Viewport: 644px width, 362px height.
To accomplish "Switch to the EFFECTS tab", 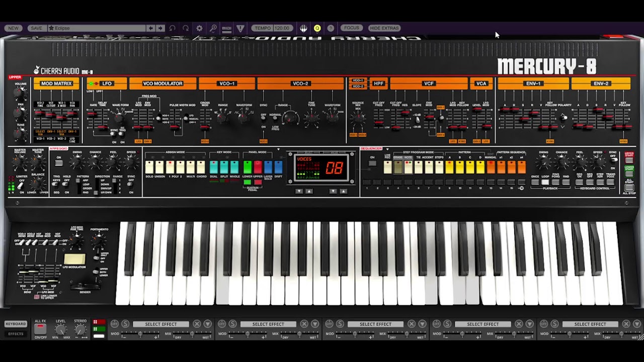I will click(16, 334).
